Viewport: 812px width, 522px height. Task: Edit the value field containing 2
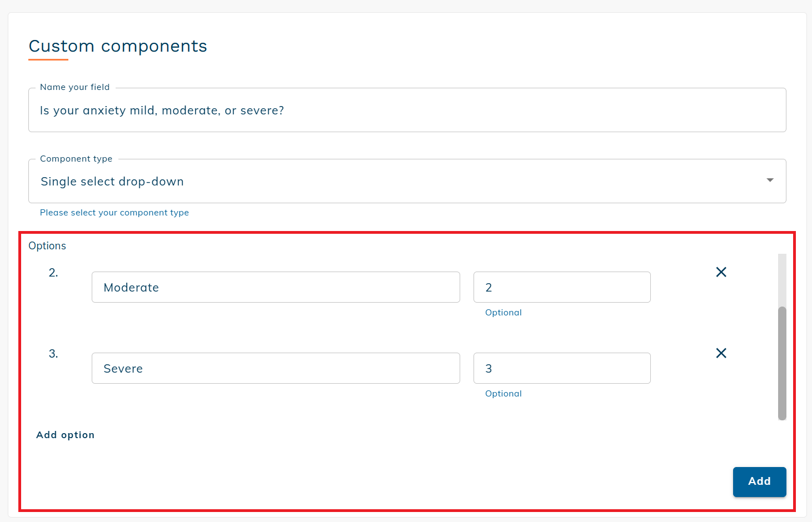(561, 288)
